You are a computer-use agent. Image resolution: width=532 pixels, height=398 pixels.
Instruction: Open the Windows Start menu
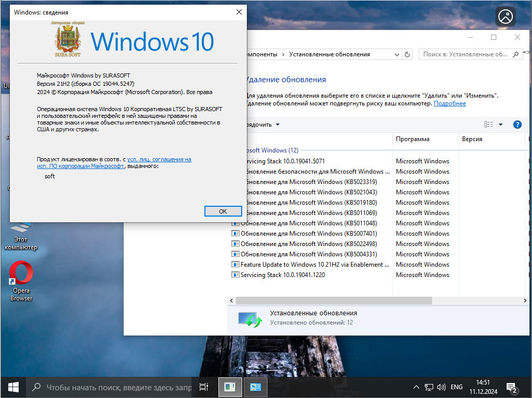tap(13, 387)
